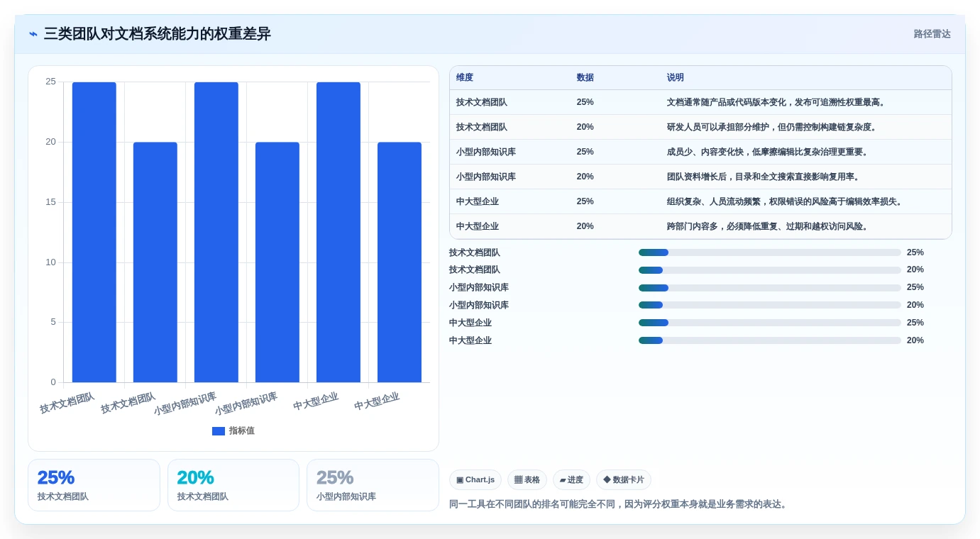Image resolution: width=980 pixels, height=539 pixels.
Task: Click the 小型内部知识库 chart bar reaching 25
Action: click(x=216, y=232)
